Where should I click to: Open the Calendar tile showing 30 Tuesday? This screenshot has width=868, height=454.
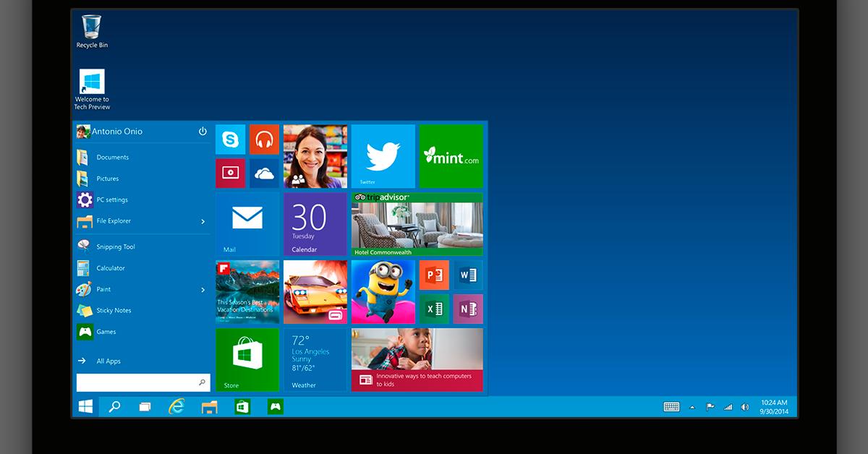(x=315, y=224)
